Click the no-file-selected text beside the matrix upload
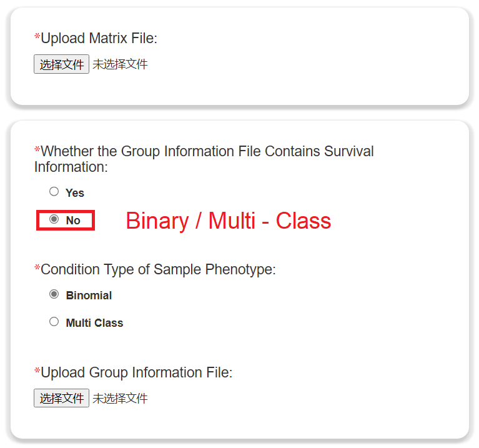Screen dimensions: 479x448 tap(121, 64)
